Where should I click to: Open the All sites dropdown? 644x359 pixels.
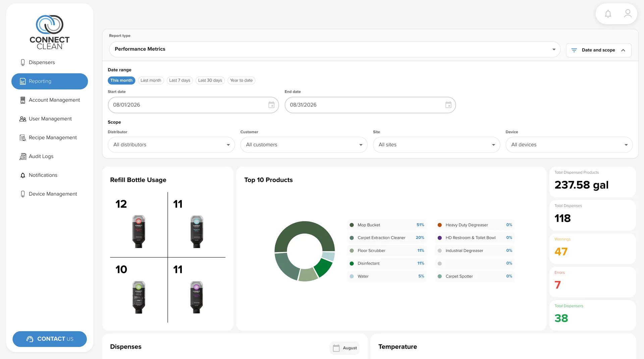click(x=436, y=145)
